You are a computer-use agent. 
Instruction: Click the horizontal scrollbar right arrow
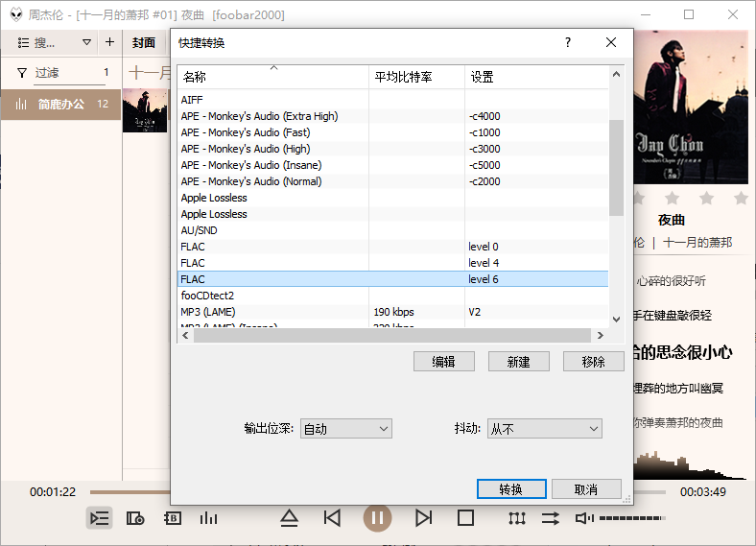coord(601,335)
